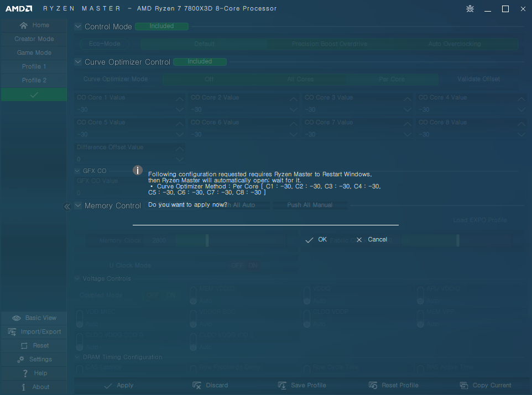
Task: Adjust the Fabric Clock slider handle
Action: click(458, 240)
